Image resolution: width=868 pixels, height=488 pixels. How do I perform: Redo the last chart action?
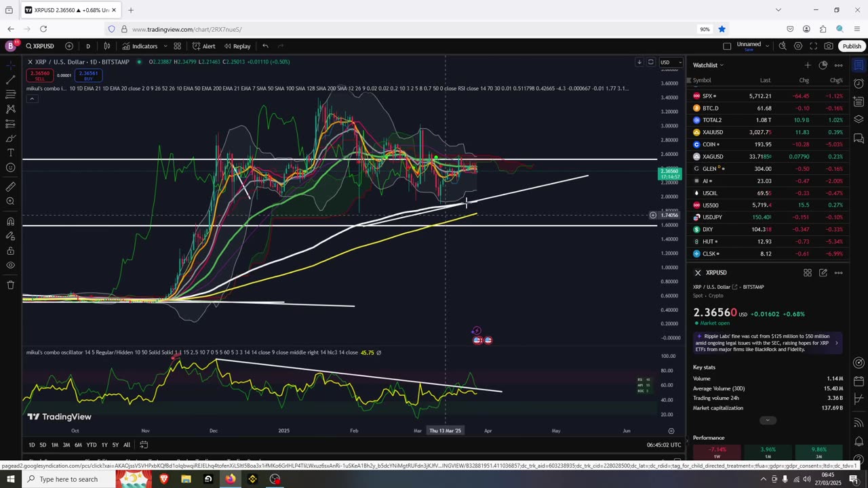coord(281,46)
